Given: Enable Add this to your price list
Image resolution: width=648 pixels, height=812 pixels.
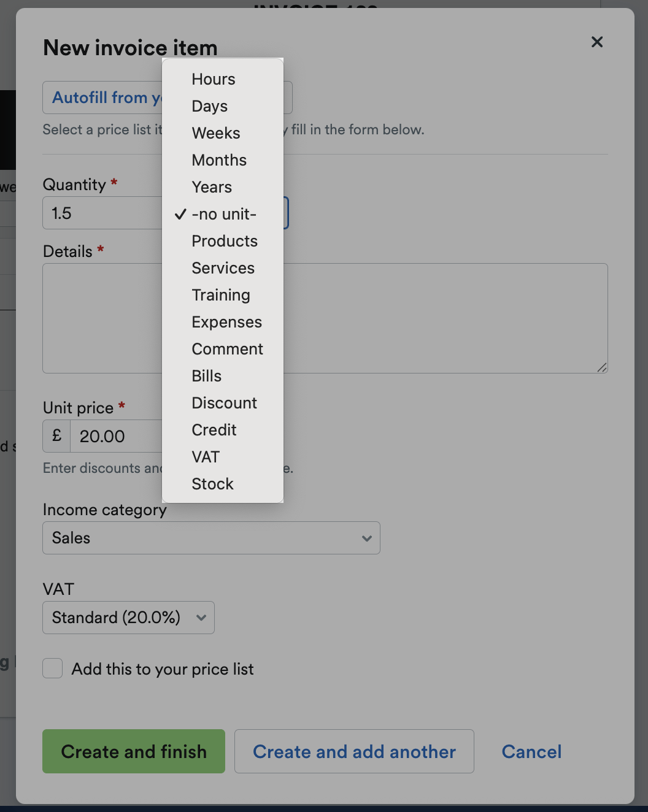Looking at the screenshot, I should (x=52, y=668).
